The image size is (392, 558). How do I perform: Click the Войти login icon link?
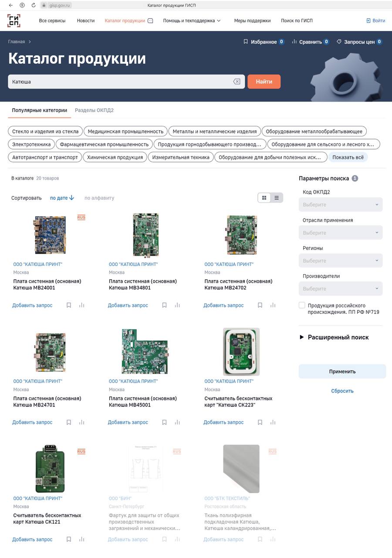(375, 20)
